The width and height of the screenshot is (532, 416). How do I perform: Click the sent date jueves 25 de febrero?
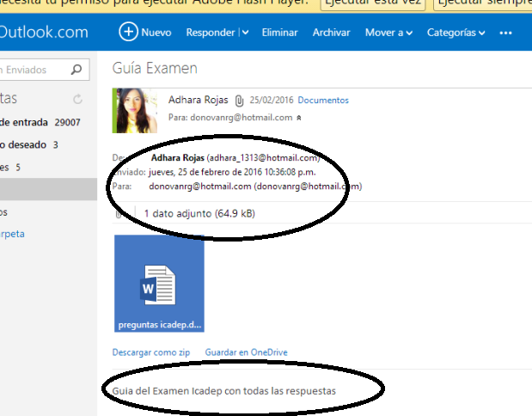click(232, 172)
